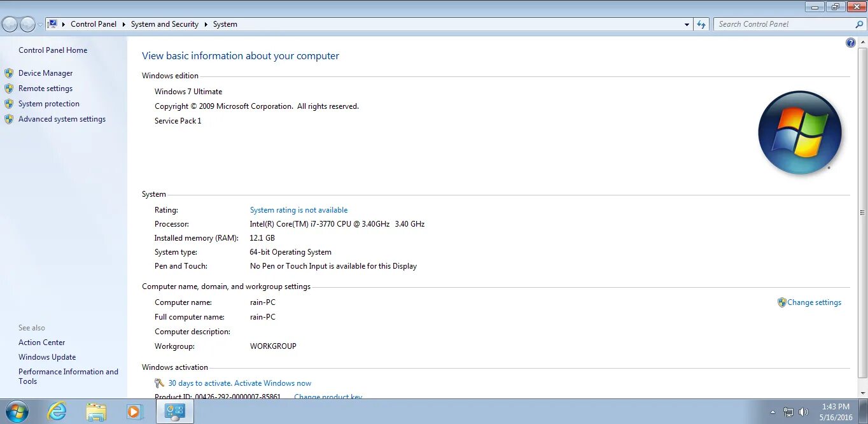Launch Windows Media Player from taskbar

(134, 412)
